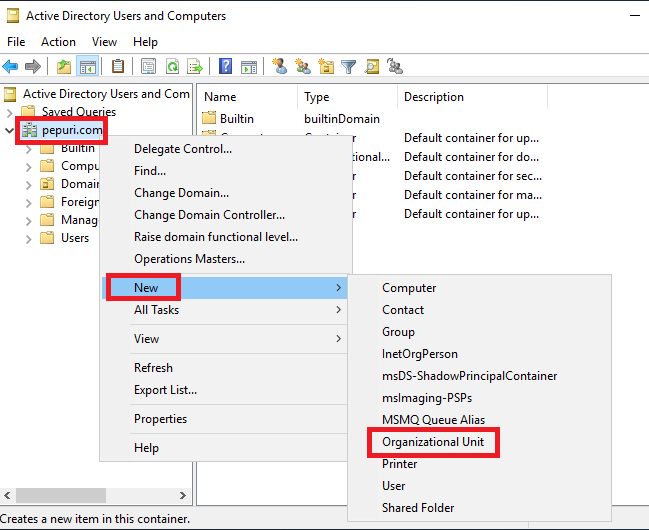Click the Builtin folder icon in list
This screenshot has width=649, height=530.
pyautogui.click(x=209, y=118)
